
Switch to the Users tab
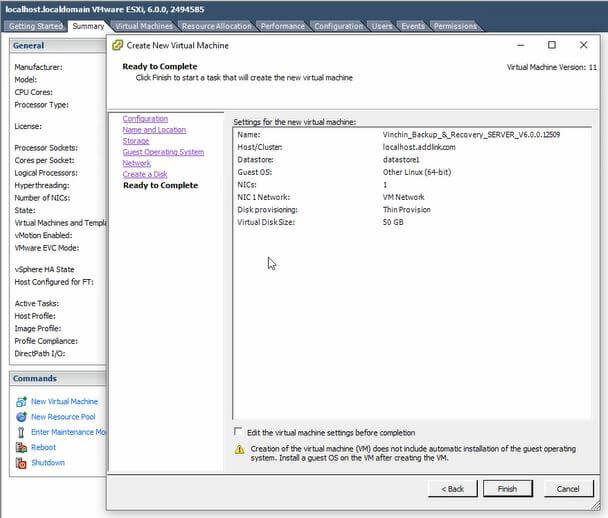(382, 26)
